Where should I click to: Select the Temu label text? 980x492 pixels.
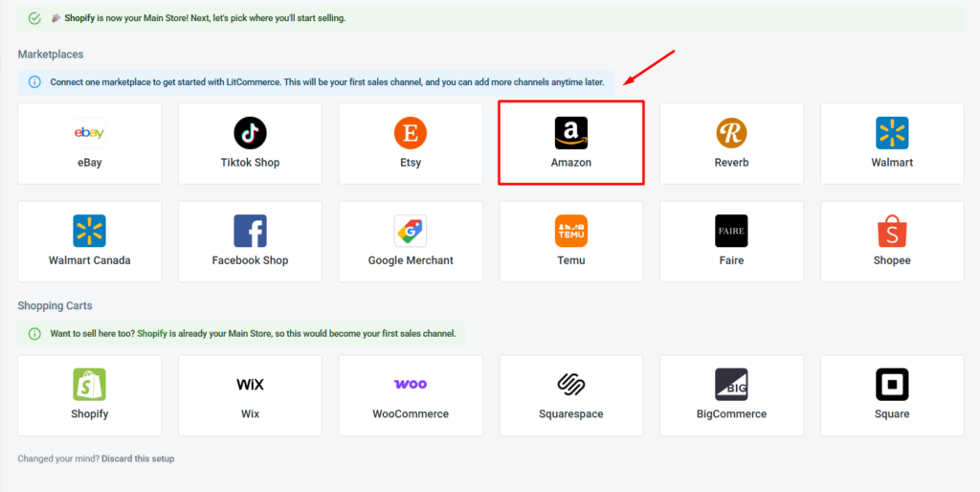tap(571, 260)
